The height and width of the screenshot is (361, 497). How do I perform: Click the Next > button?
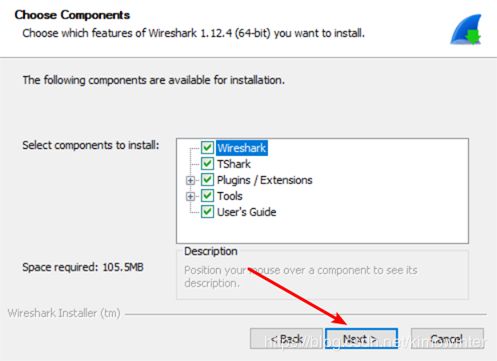361,339
